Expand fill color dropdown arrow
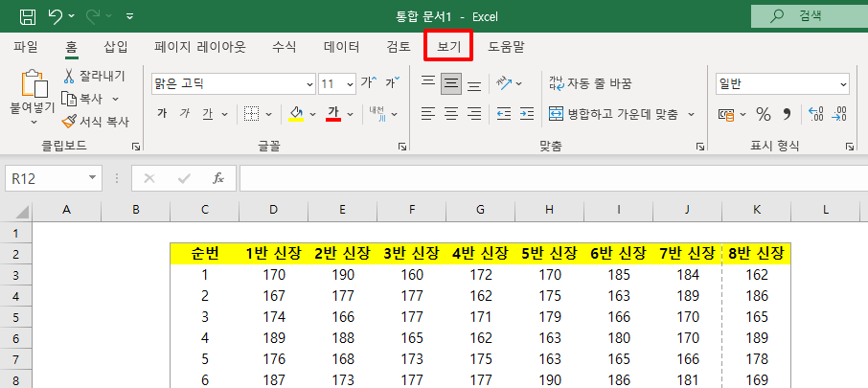Viewport: 868px width, 388px height. coord(312,115)
